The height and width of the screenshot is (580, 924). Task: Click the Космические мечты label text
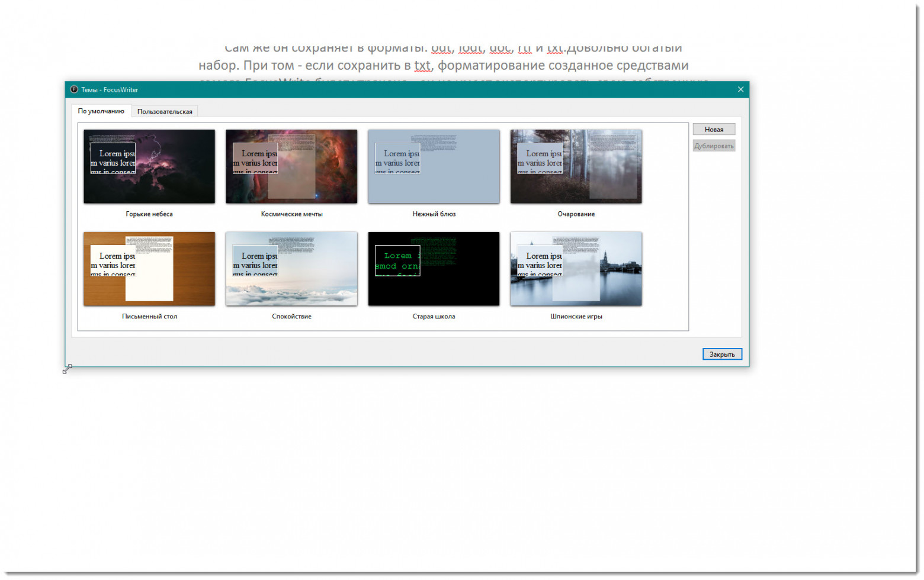click(291, 214)
